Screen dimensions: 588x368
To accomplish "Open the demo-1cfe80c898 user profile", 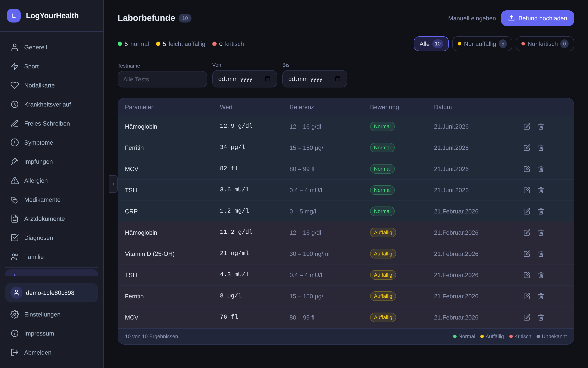I will (x=52, y=292).
